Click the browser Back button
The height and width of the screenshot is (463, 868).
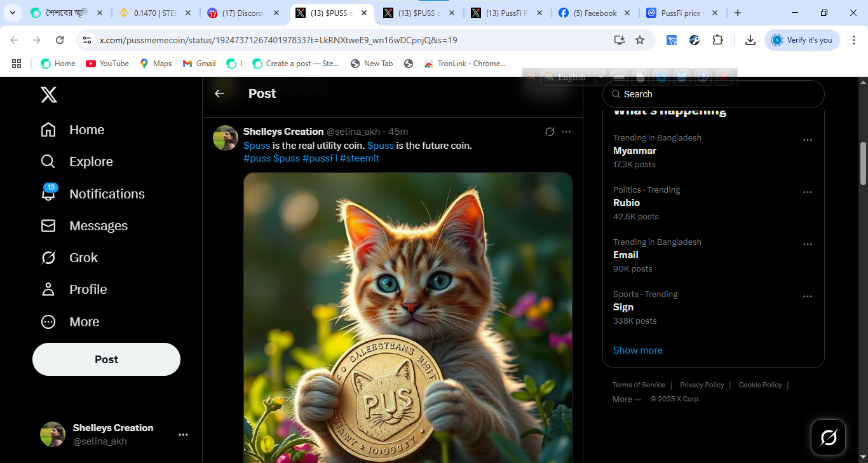pyautogui.click(x=14, y=40)
